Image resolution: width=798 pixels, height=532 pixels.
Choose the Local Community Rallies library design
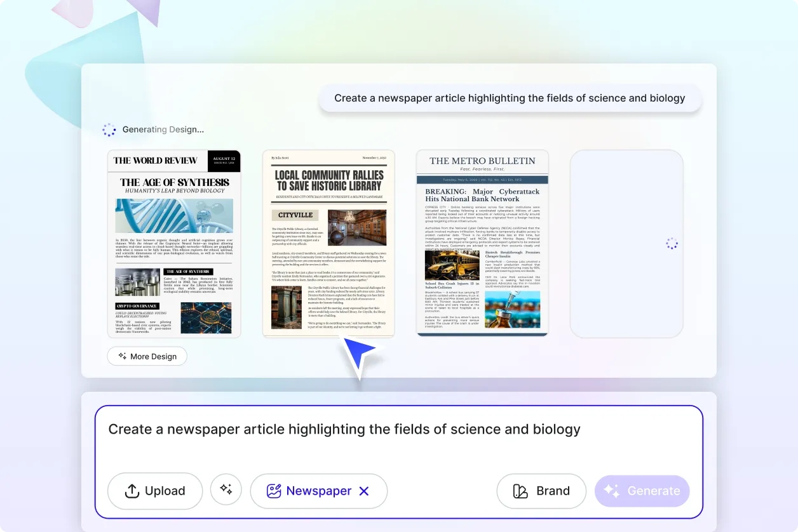coord(328,244)
